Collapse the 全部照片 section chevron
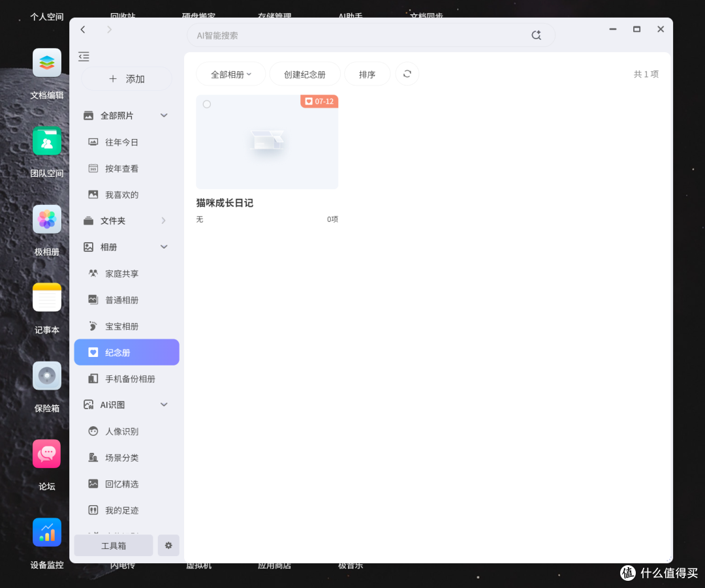 coord(164,116)
